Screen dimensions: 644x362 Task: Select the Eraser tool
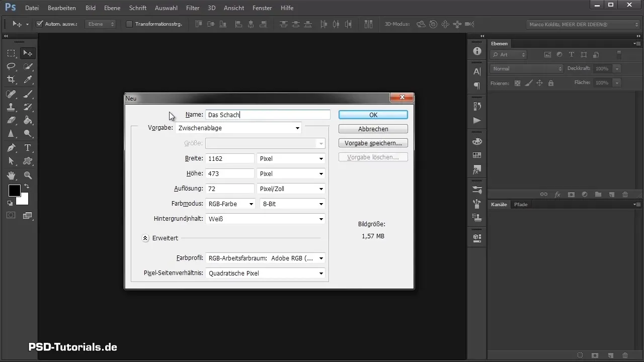(11, 120)
